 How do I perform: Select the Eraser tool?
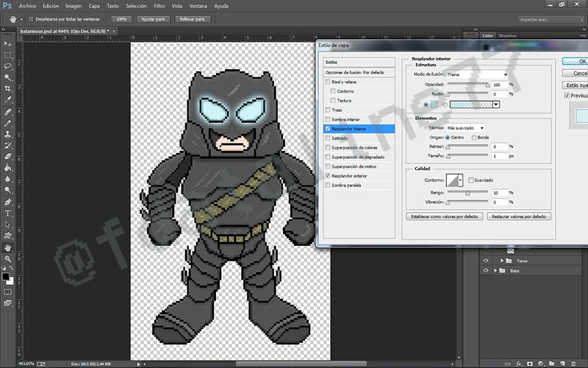coord(7,157)
